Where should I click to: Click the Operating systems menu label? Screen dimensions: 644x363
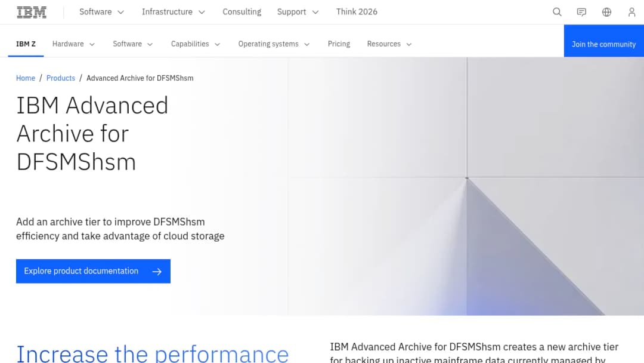coord(268,44)
